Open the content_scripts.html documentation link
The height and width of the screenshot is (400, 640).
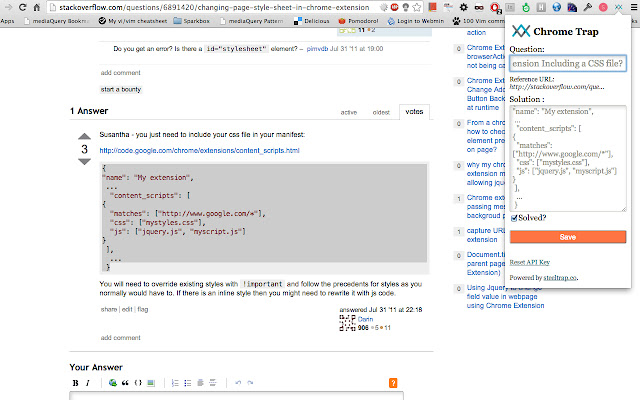click(199, 150)
